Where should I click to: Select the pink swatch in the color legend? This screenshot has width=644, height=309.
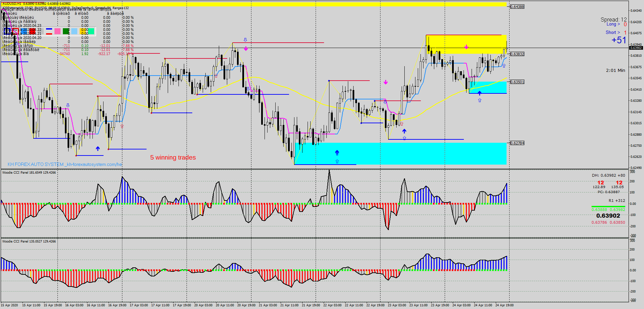57,31
